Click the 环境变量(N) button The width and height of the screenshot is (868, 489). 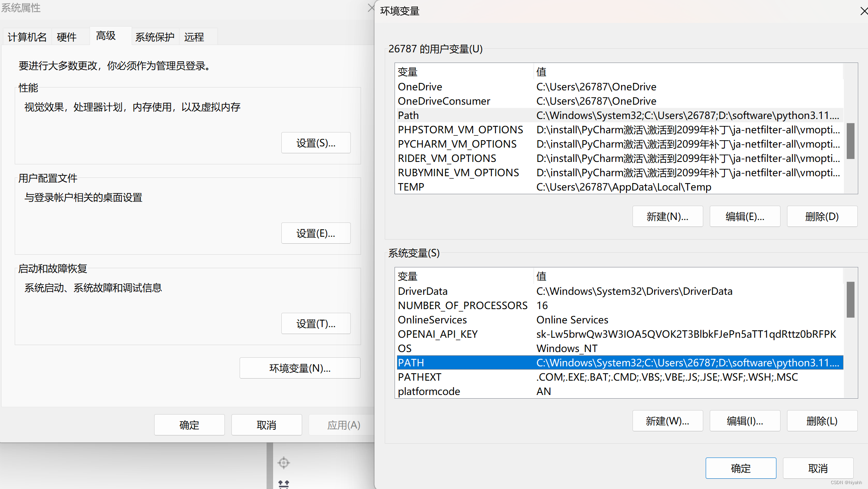300,368
